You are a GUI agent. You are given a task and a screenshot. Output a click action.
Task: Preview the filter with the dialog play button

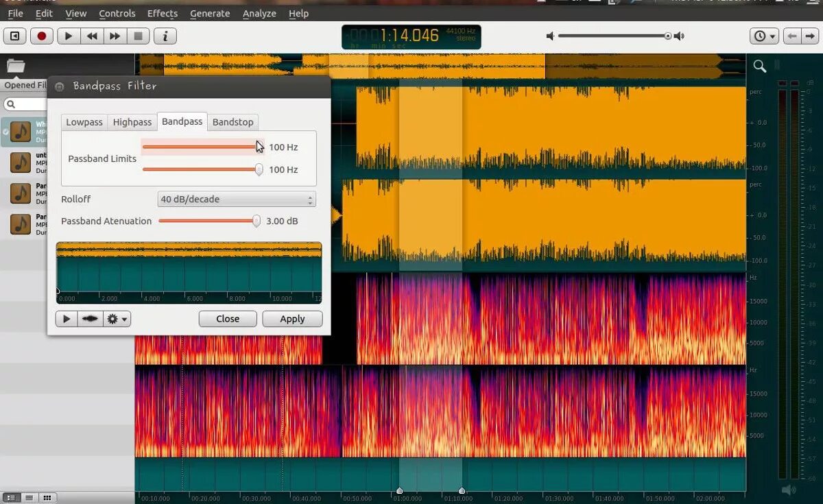point(67,319)
